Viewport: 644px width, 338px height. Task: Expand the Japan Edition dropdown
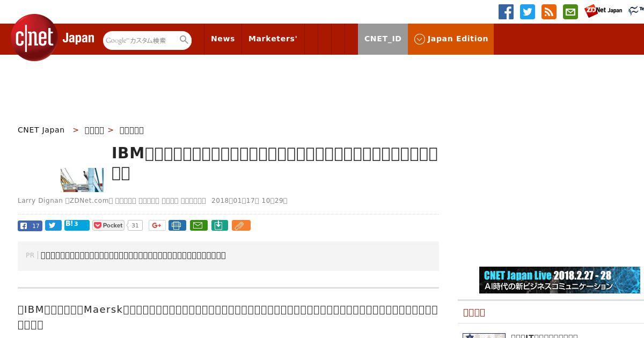coord(451,39)
